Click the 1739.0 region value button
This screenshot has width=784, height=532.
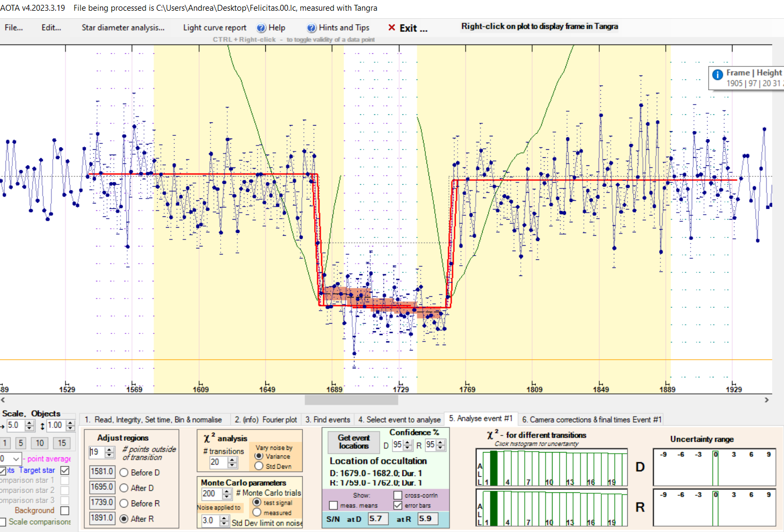pos(102,502)
